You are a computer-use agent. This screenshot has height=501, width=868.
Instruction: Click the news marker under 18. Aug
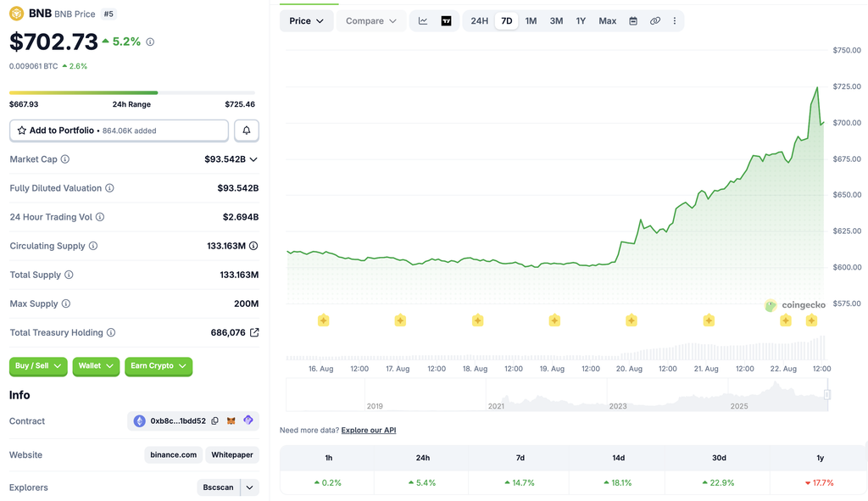[x=478, y=320]
